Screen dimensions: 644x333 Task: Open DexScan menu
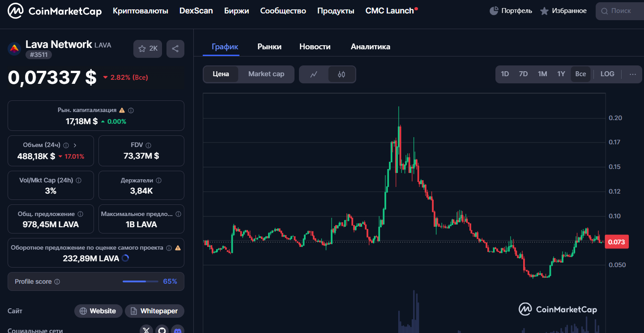(x=196, y=11)
